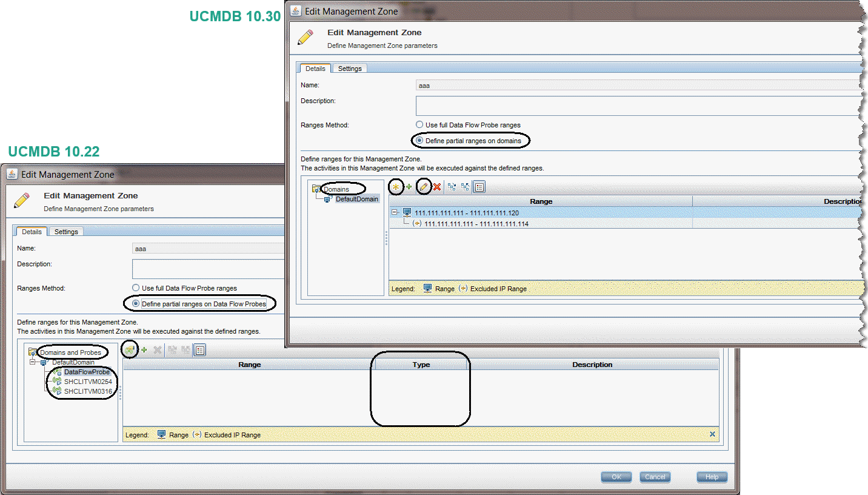Click the SHCLITVM0316 probe icon in 10.22 tree
The image size is (868, 495).
coord(58,391)
